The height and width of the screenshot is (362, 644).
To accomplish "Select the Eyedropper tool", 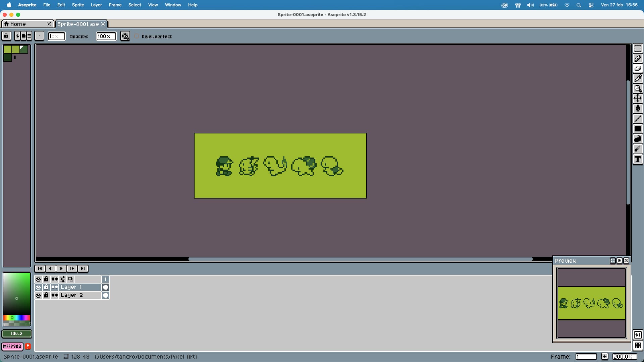I will pyautogui.click(x=638, y=78).
